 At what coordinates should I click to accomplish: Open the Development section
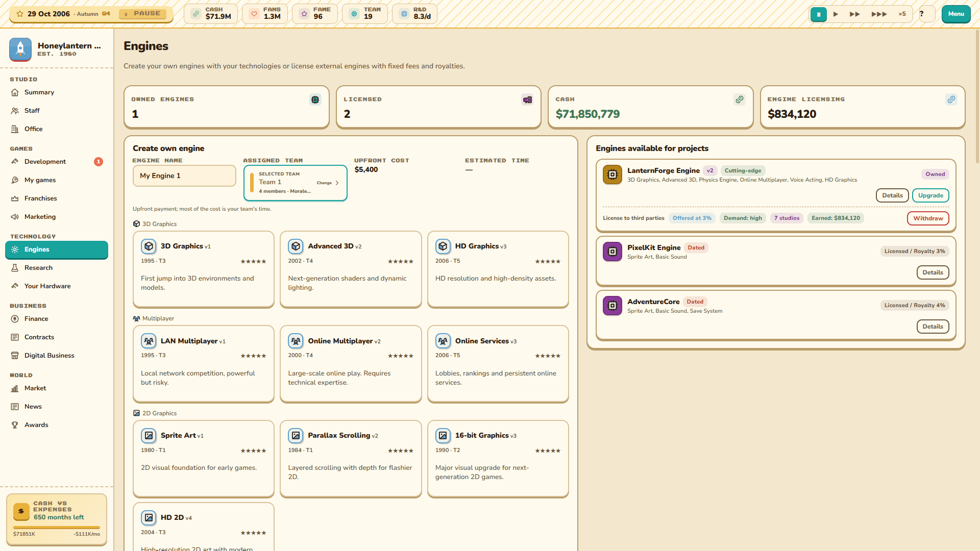57,162
